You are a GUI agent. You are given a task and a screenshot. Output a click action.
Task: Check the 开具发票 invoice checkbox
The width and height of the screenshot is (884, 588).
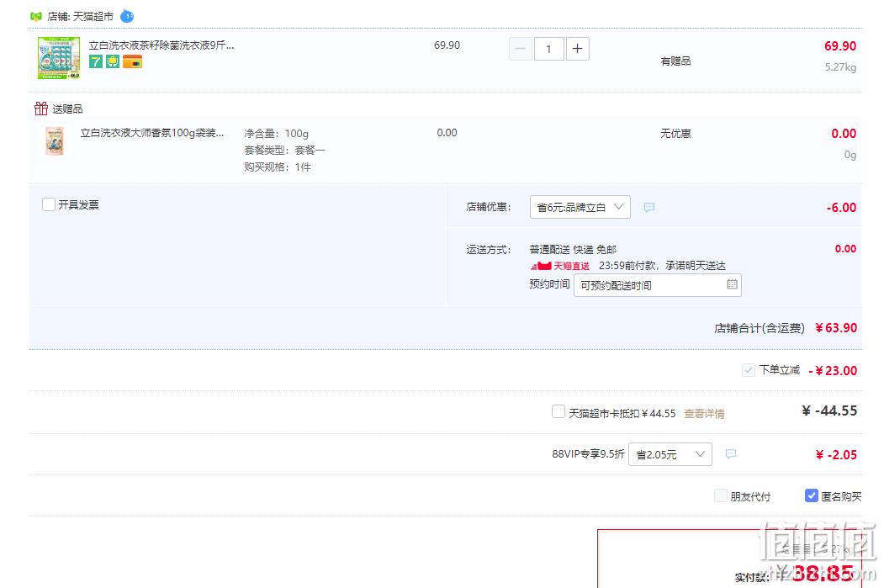point(49,204)
